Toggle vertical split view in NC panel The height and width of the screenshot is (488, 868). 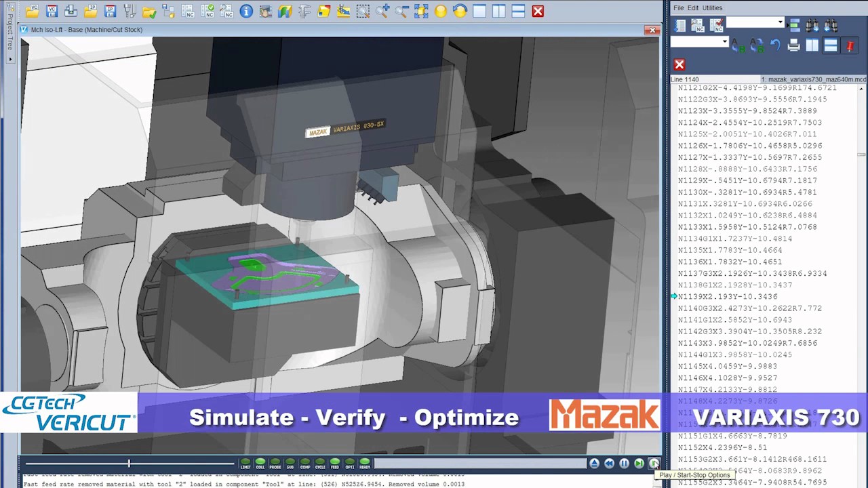812,45
